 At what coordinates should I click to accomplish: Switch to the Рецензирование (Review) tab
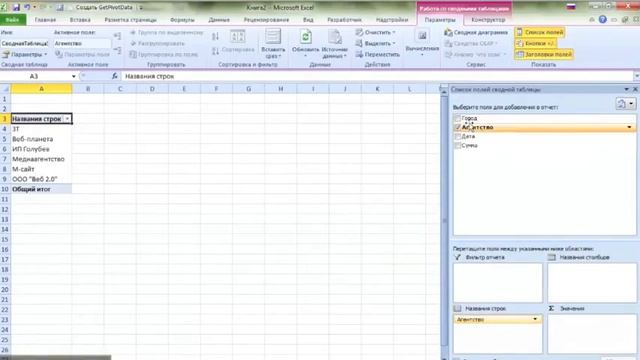(266, 20)
